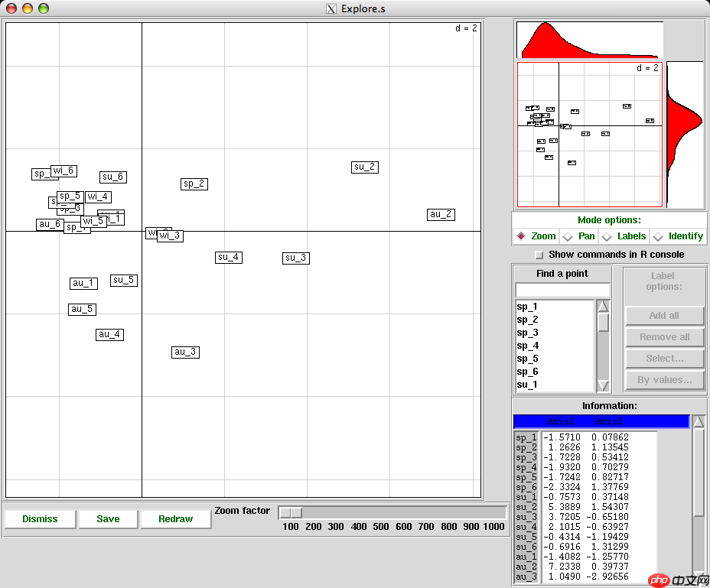This screenshot has width=710, height=588.
Task: Click the Redraw button
Action: [x=176, y=518]
